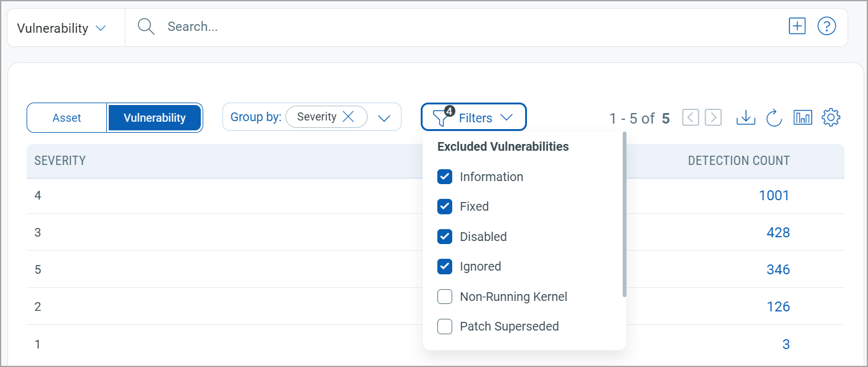
Task: Remove the Severity grouping chip
Action: point(348,116)
